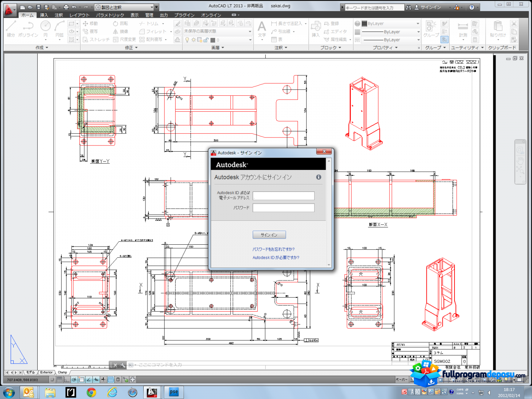
Task: Click the Autodesk ID email input field
Action: [283, 196]
